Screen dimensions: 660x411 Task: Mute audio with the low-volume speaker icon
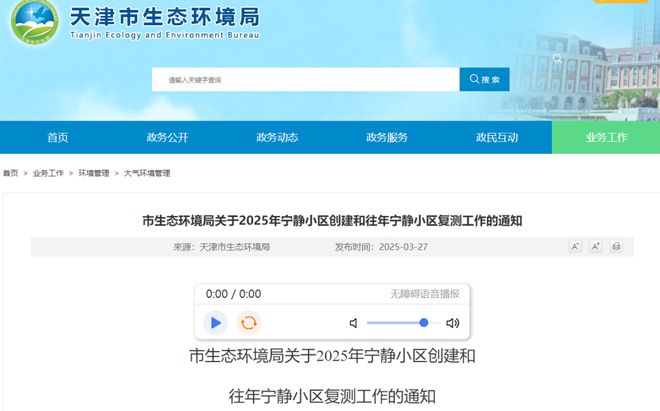pos(354,323)
